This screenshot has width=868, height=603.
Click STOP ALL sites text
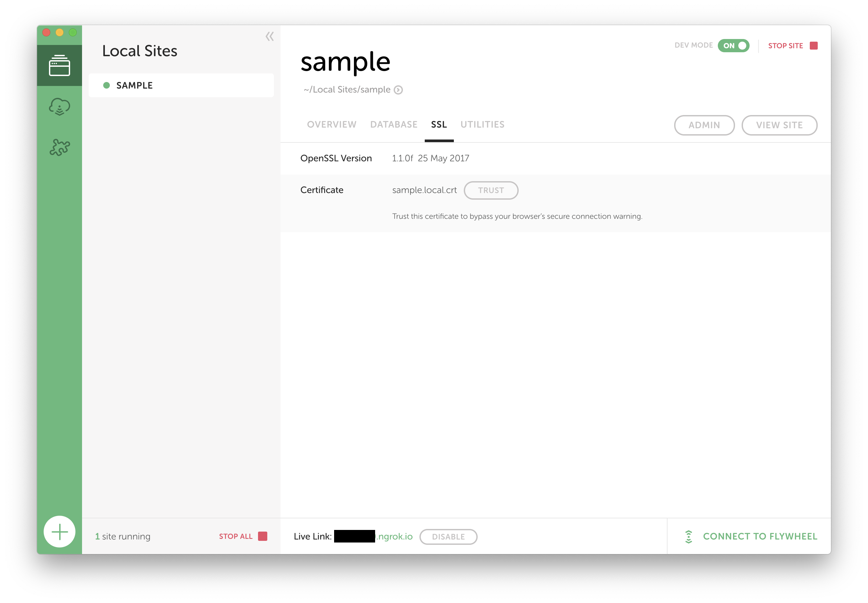click(x=236, y=537)
